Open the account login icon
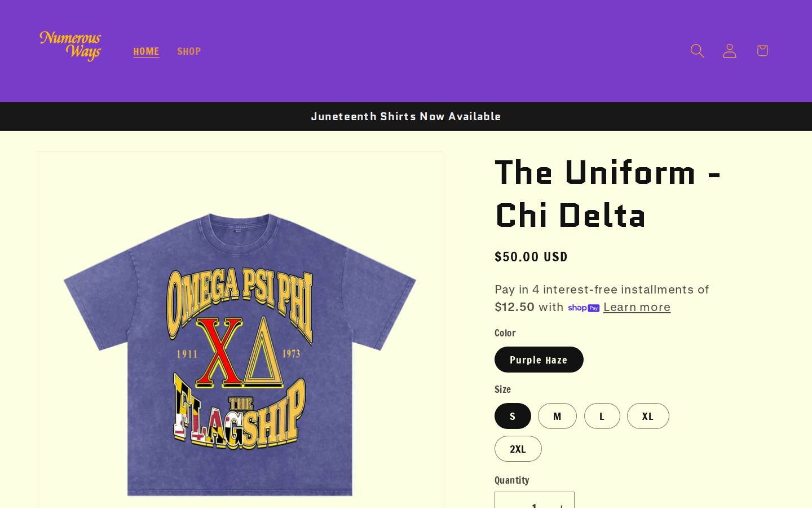The width and height of the screenshot is (812, 508). coord(730,51)
